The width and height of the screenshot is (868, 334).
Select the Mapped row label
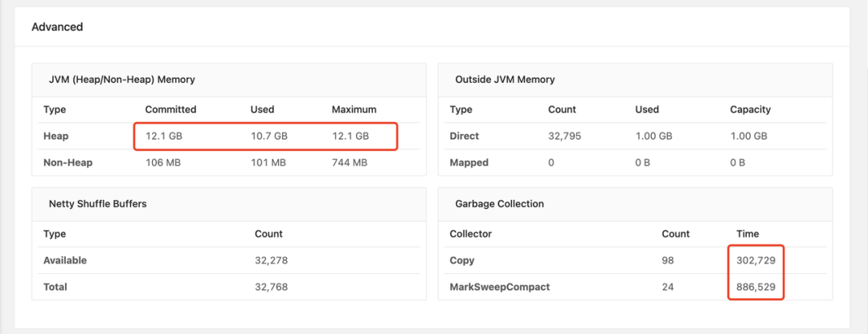pyautogui.click(x=469, y=163)
